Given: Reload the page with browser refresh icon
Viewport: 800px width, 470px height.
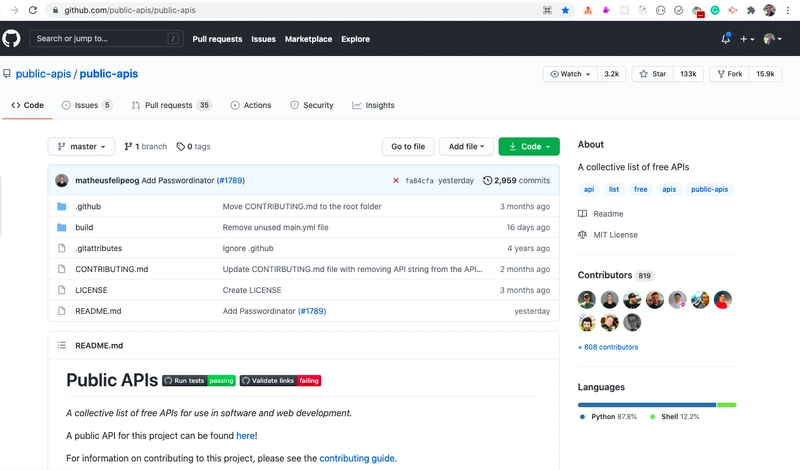Looking at the screenshot, I should pos(33,10).
